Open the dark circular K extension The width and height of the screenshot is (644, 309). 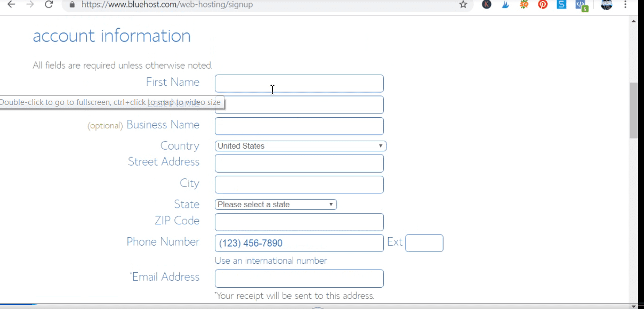pos(487,5)
